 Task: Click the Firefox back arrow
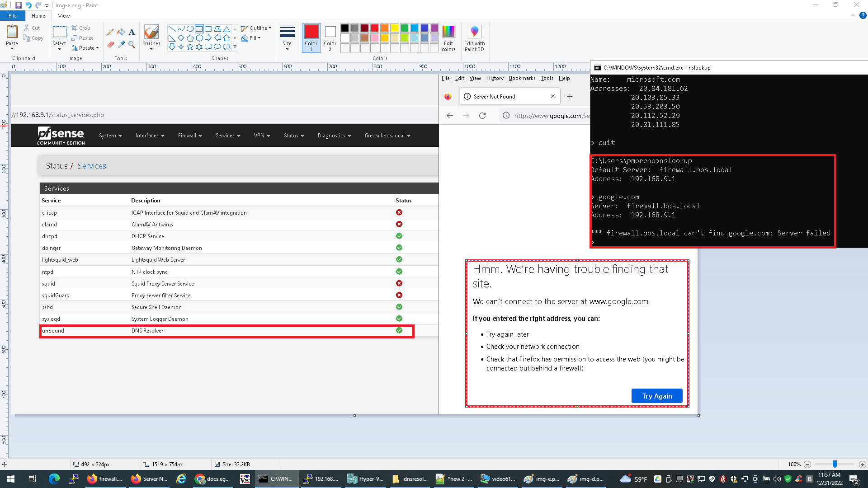449,116
